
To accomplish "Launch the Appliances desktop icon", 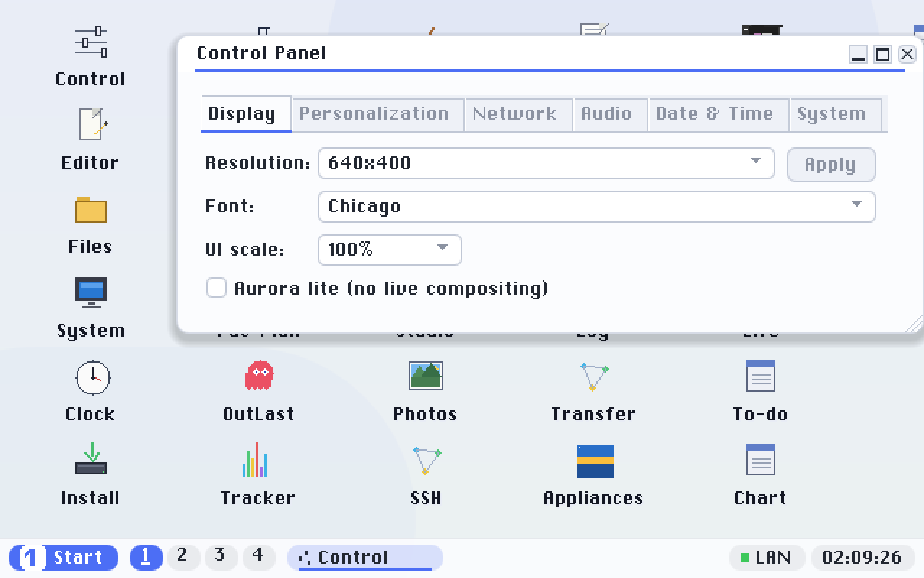I will (x=593, y=476).
